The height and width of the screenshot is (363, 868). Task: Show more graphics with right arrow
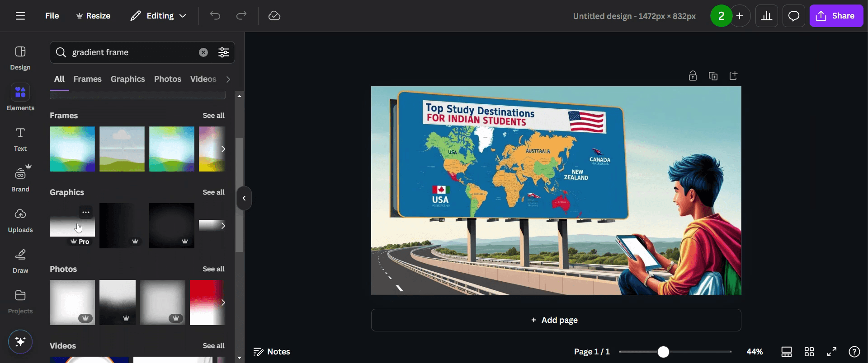223,226
